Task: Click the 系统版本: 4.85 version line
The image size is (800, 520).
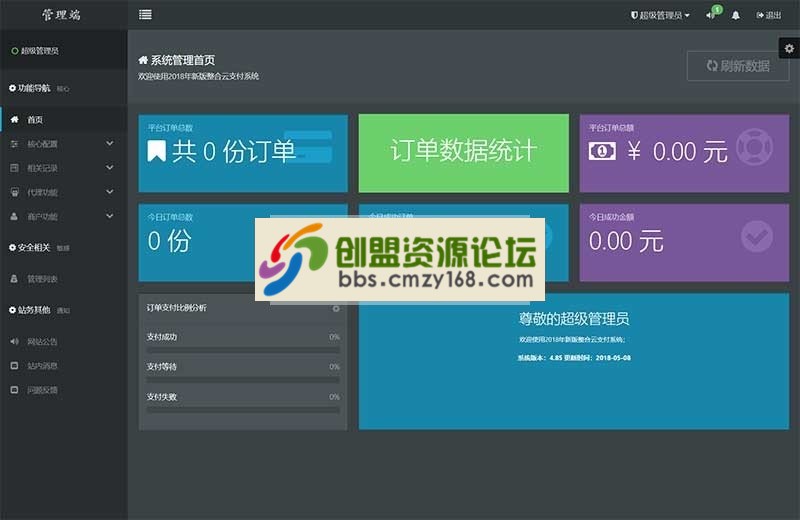Action: click(574, 358)
